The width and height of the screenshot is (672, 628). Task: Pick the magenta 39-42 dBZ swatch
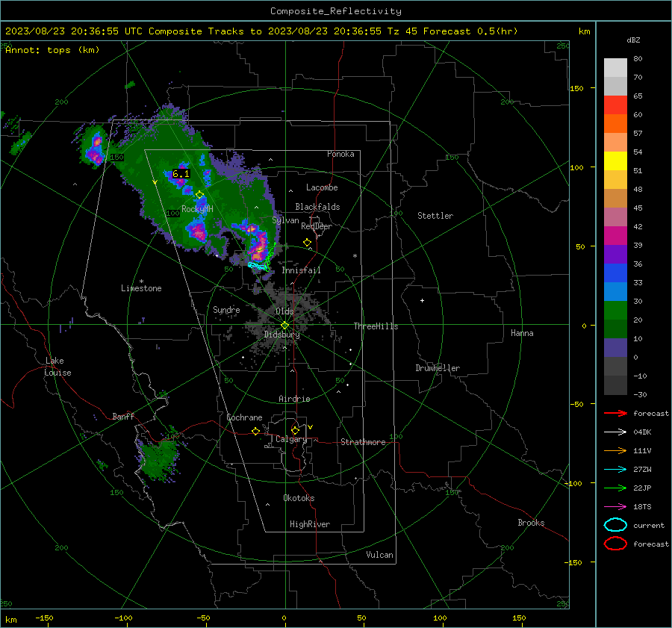click(615, 236)
